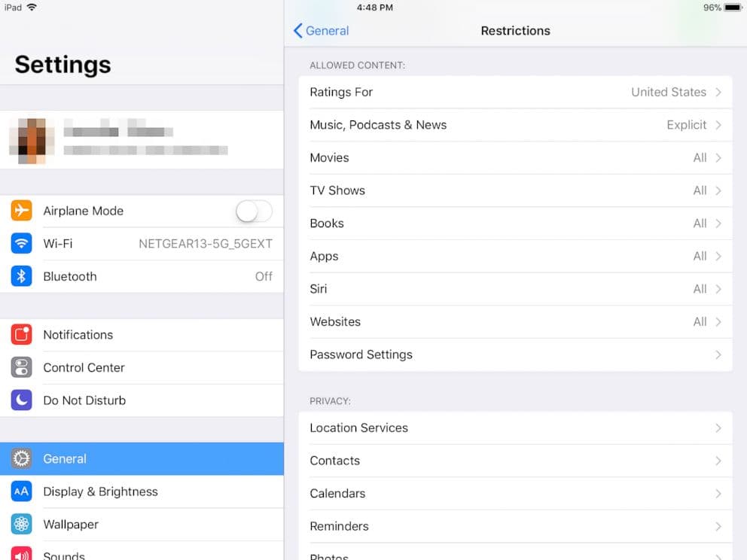Tap the red Notifications icon
Viewport: 747px width, 560px height.
[x=21, y=335]
